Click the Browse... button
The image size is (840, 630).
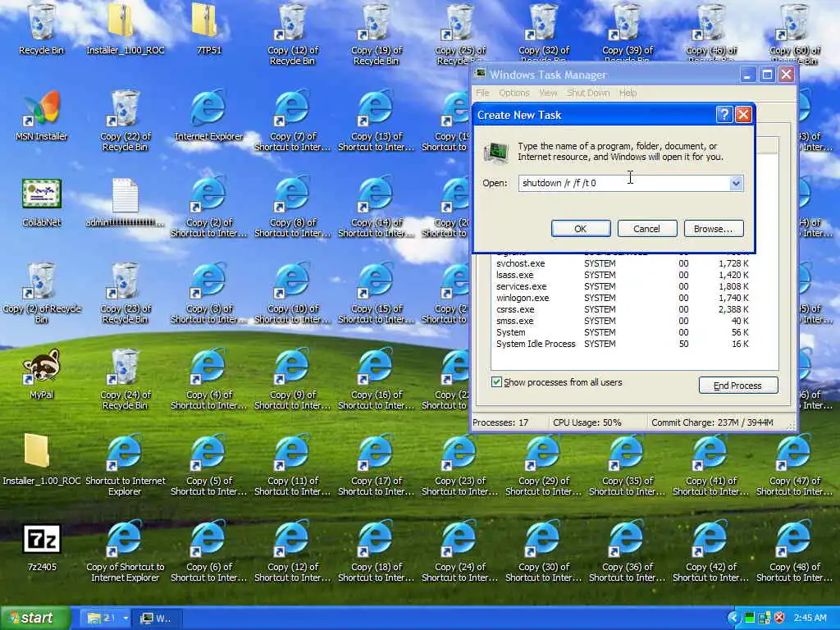[x=713, y=229]
